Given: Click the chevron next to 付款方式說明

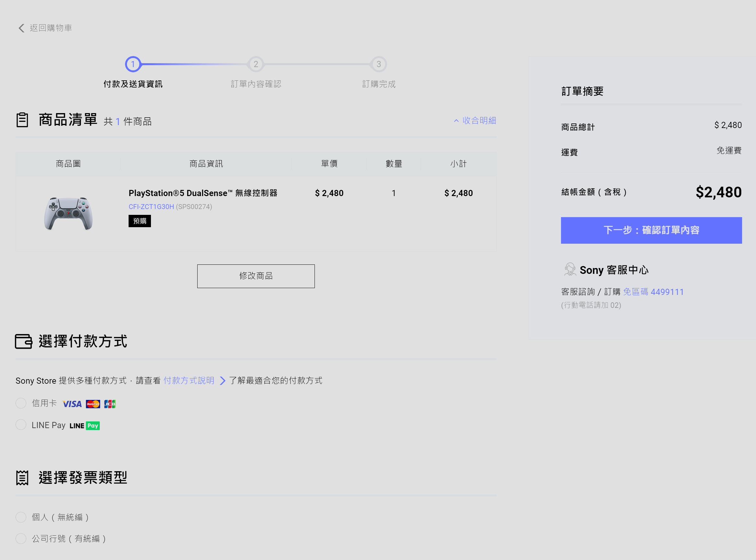Looking at the screenshot, I should tap(223, 381).
